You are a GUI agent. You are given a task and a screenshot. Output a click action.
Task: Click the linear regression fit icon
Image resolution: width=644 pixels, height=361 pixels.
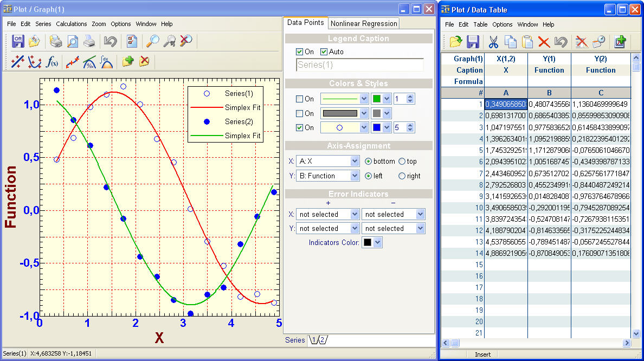[x=18, y=62]
